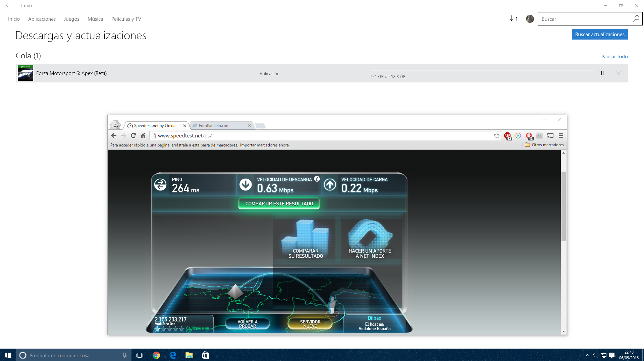644x361 pixels.
Task: Open the downloads indicator showing 1
Action: (x=513, y=19)
